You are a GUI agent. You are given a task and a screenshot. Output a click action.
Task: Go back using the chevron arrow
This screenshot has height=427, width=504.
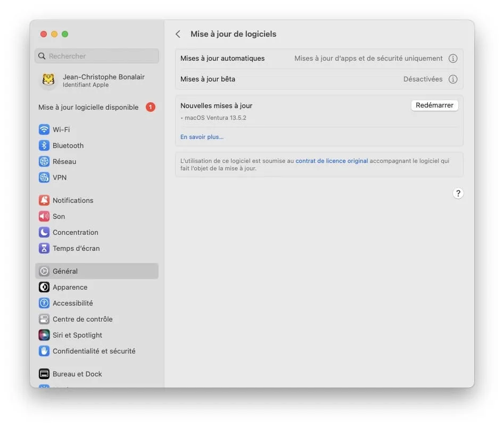point(178,34)
